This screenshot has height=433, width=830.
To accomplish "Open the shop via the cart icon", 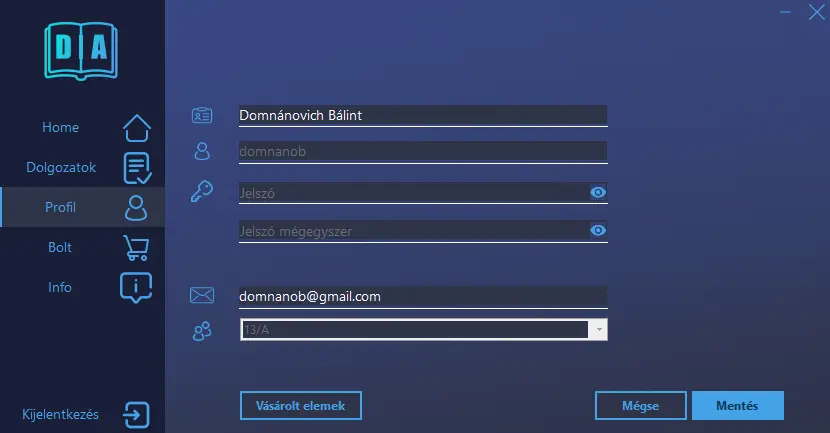I will tap(136, 248).
